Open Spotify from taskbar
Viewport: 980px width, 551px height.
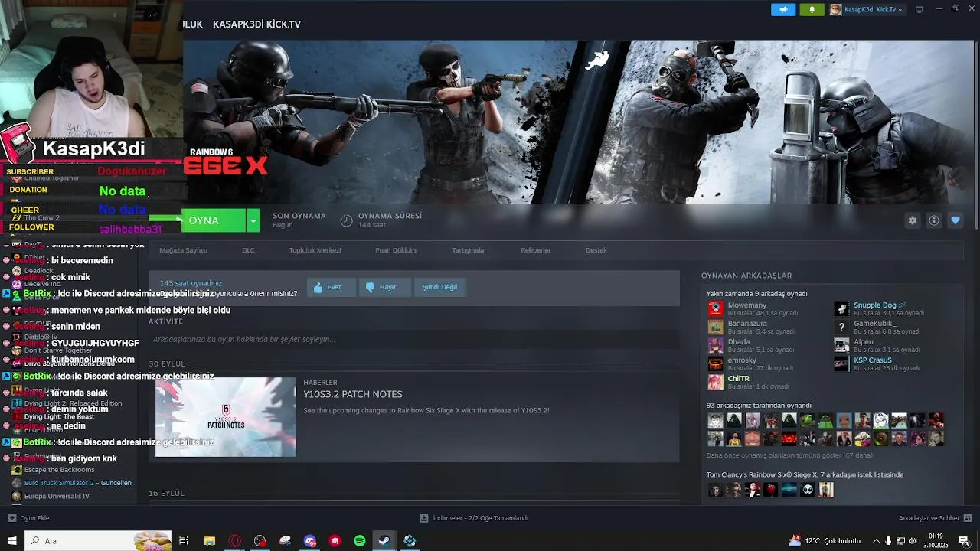click(360, 541)
